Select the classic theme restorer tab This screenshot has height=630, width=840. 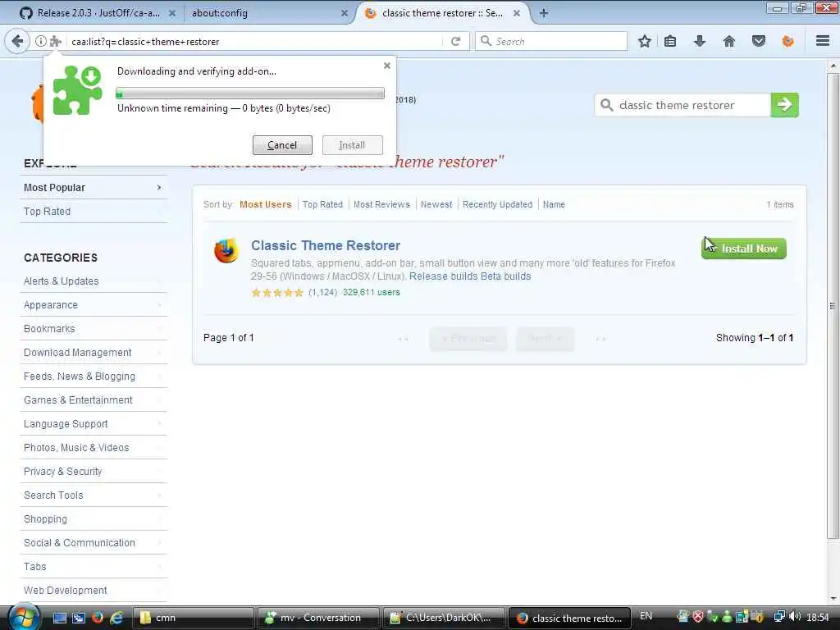coord(442,13)
